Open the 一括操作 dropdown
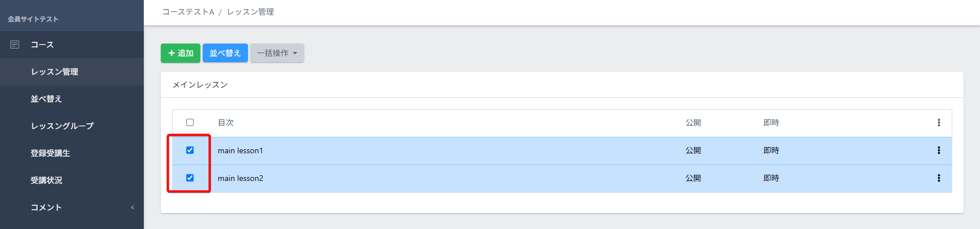This screenshot has width=980, height=229. 277,53
